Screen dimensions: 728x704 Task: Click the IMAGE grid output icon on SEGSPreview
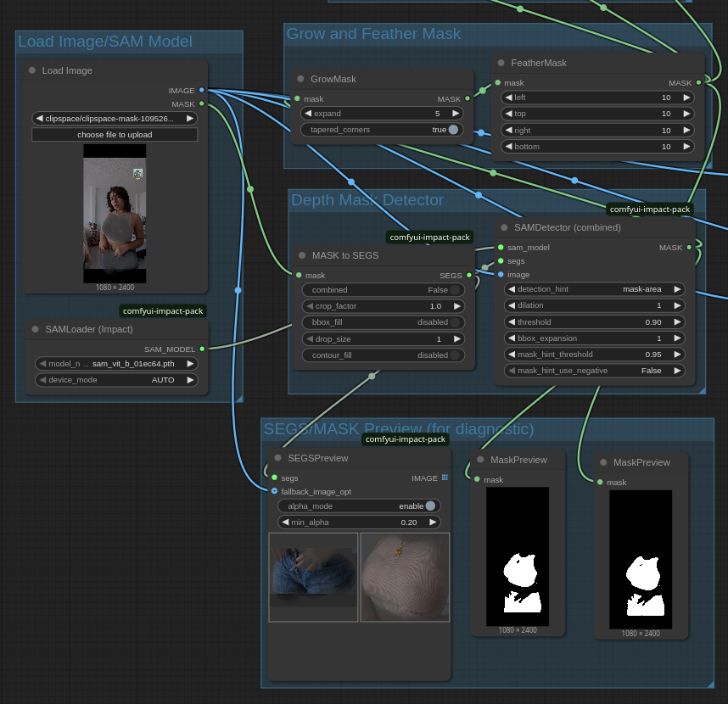coord(445,478)
